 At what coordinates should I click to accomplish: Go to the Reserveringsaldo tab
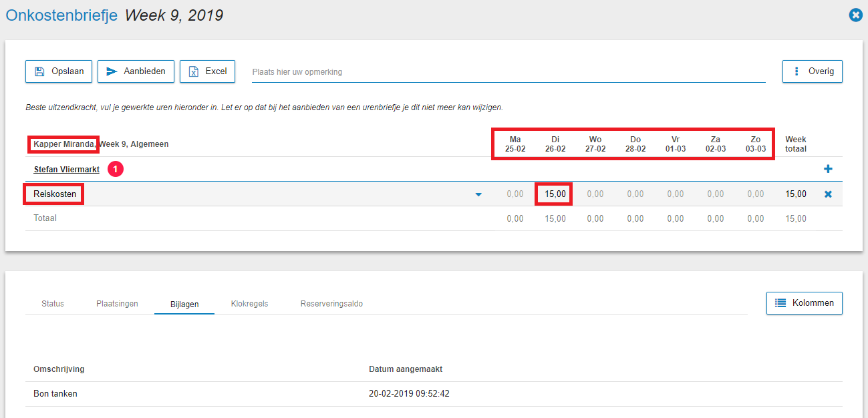point(331,304)
